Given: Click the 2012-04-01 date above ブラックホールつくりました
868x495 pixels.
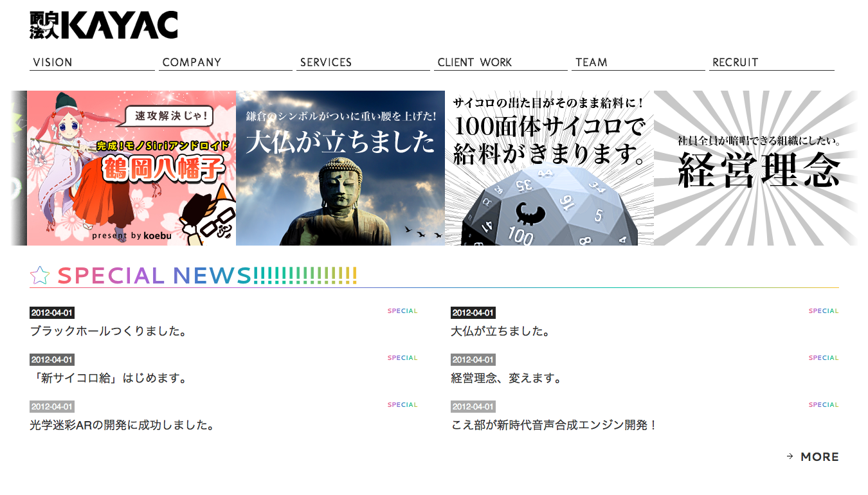Looking at the screenshot, I should pyautogui.click(x=52, y=313).
